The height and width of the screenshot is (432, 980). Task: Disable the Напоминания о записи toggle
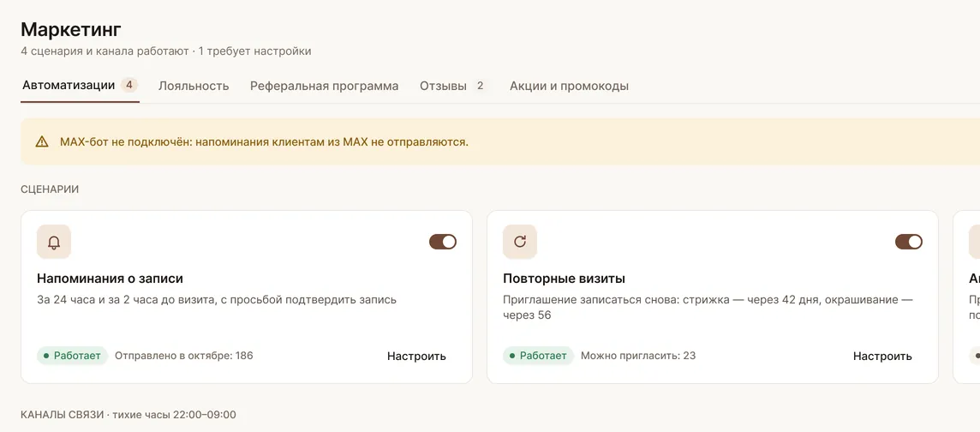click(443, 242)
